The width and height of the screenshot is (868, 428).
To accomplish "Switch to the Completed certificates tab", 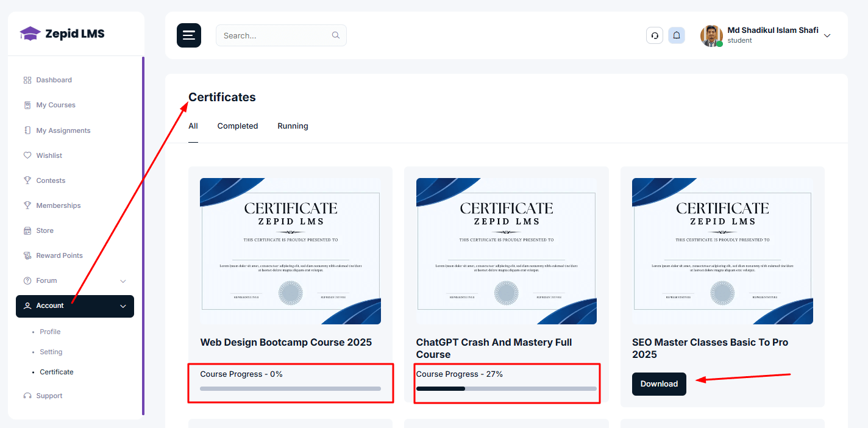I will click(x=238, y=126).
